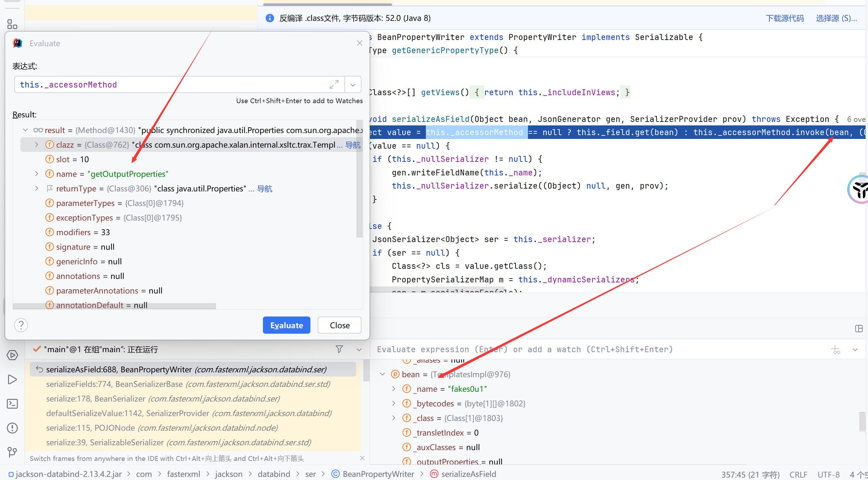Select frame serialize:115 POJONode
The height and width of the screenshot is (480, 868).
[193, 428]
